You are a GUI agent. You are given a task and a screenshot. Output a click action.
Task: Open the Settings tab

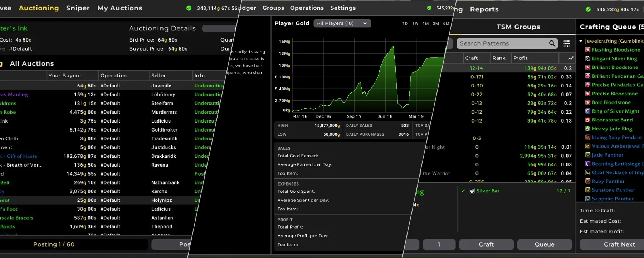click(x=343, y=8)
